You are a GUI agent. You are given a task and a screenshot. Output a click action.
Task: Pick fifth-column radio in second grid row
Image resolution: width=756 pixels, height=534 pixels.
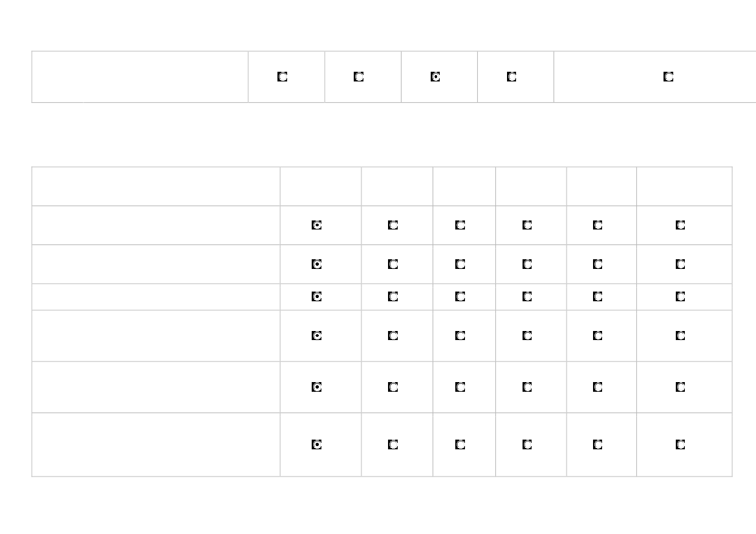(598, 264)
